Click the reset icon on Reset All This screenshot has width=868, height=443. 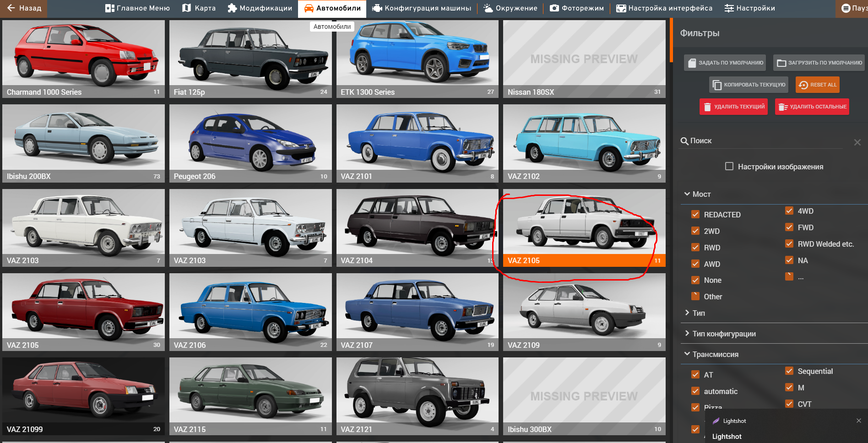(803, 85)
